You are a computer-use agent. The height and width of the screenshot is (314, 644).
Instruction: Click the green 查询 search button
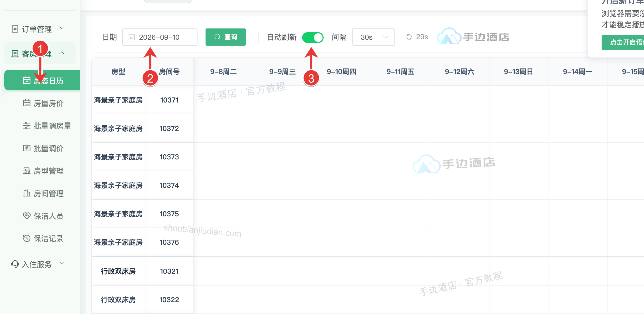tap(226, 37)
